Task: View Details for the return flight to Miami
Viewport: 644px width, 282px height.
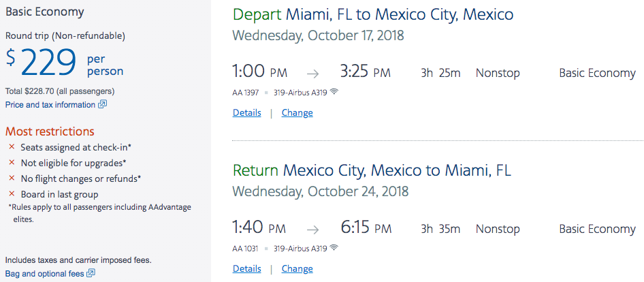Action: coord(246,269)
